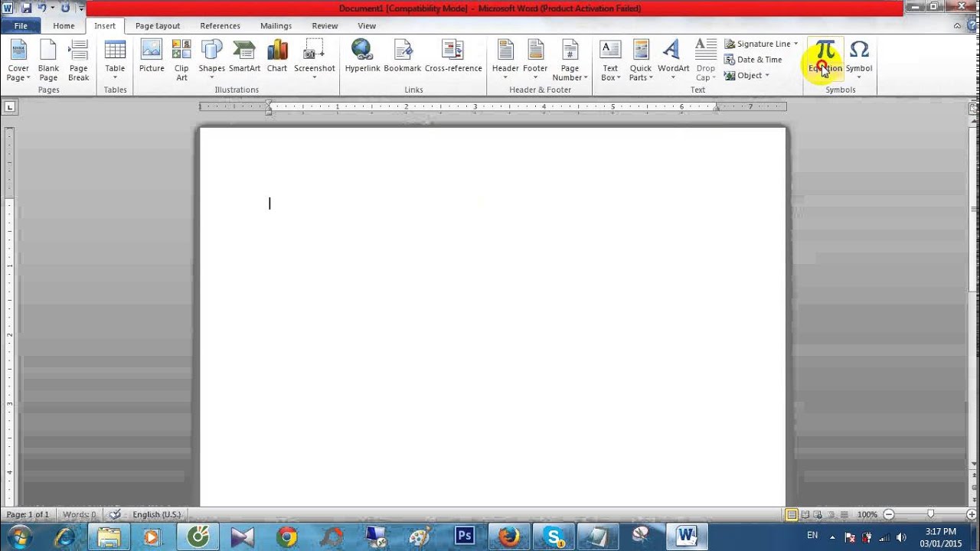Expand the Signature Line arrow
980x551 pixels.
(x=795, y=44)
